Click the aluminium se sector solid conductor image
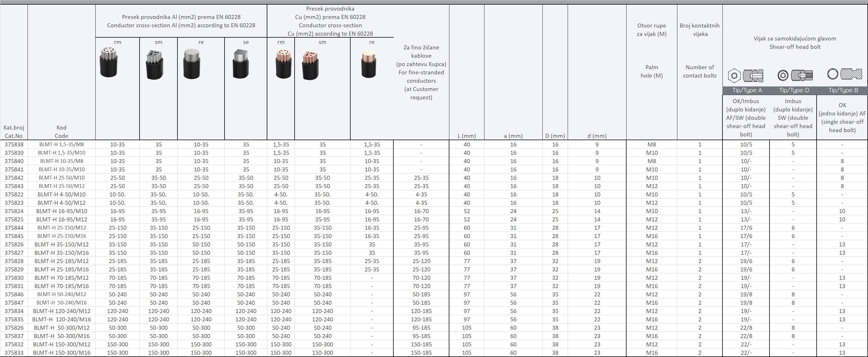 pos(241,65)
